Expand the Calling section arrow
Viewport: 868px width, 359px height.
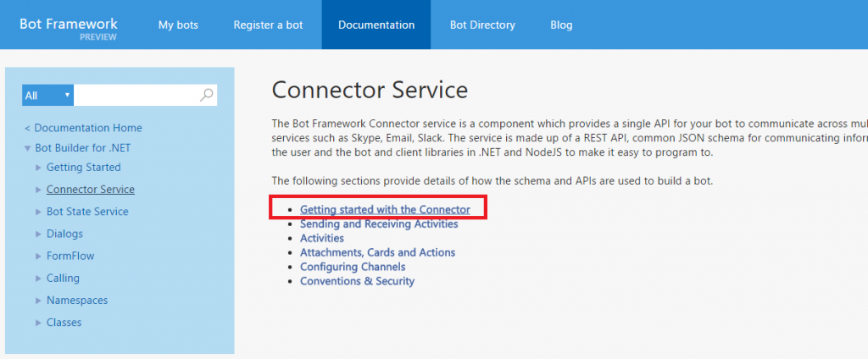tap(38, 279)
